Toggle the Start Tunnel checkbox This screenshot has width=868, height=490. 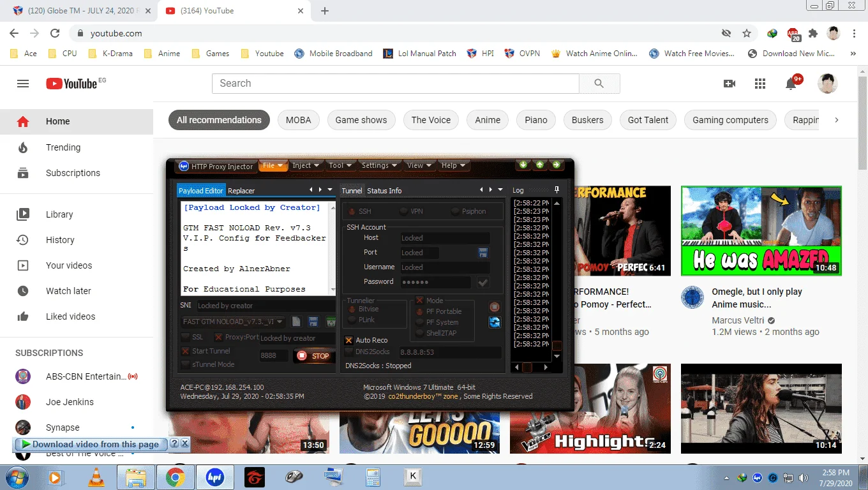(186, 351)
